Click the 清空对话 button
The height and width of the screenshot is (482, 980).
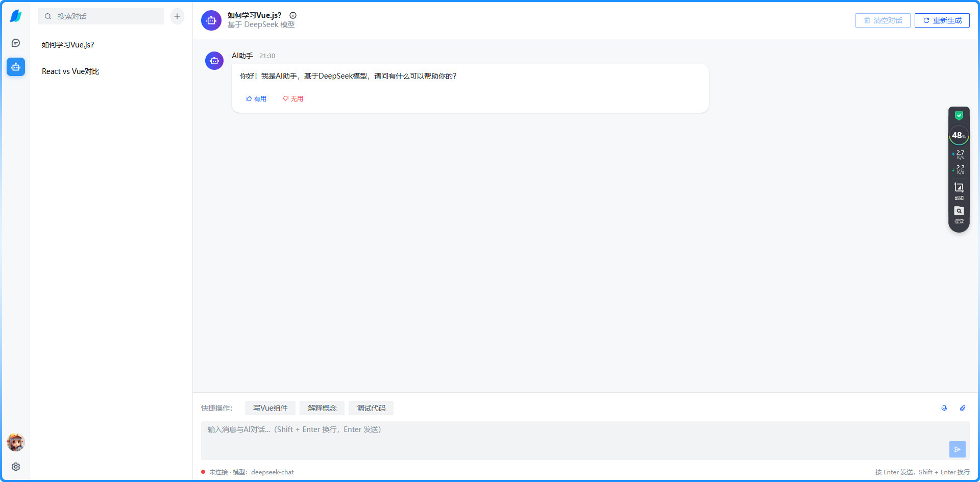(x=883, y=20)
